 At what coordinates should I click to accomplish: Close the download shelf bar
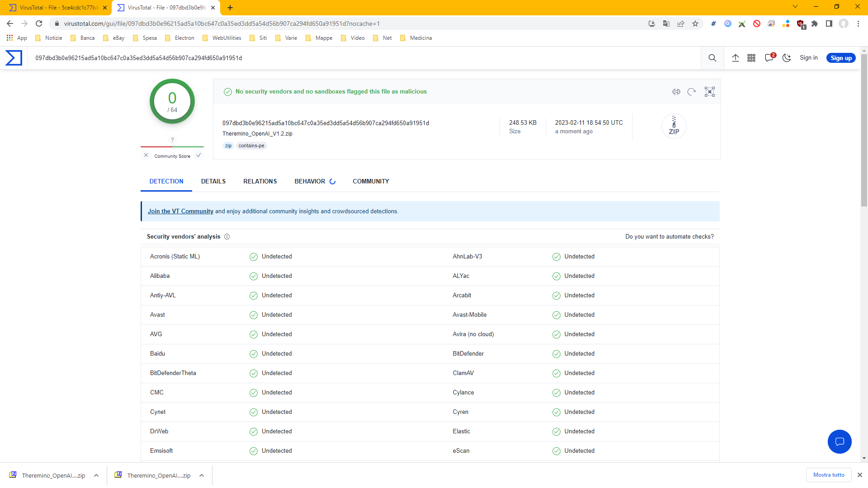[x=860, y=475]
